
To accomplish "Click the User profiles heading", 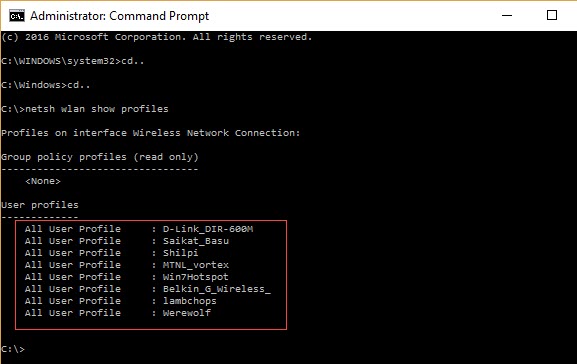I will [40, 205].
